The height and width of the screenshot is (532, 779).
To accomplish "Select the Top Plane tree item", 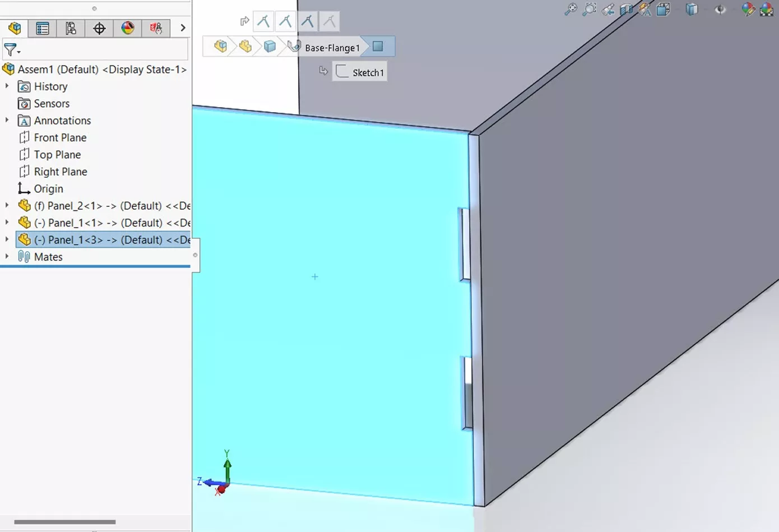I will point(58,154).
